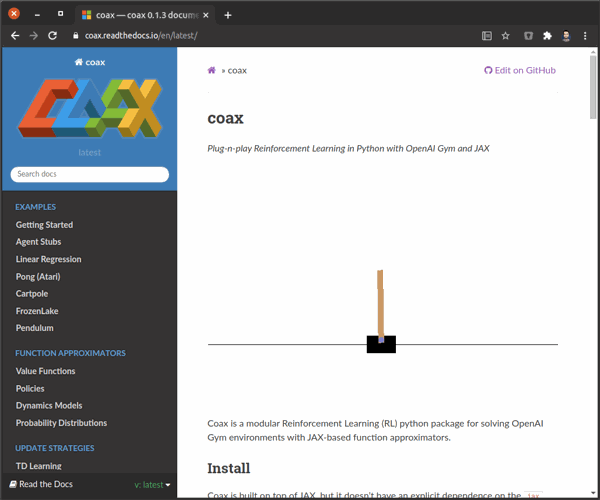Screen dimensions: 600x500
Task: Open the Policies page
Action: point(30,389)
